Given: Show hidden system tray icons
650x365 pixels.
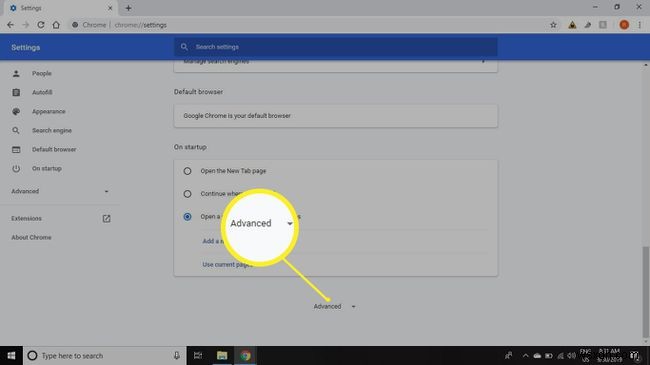Looking at the screenshot, I should (x=525, y=355).
